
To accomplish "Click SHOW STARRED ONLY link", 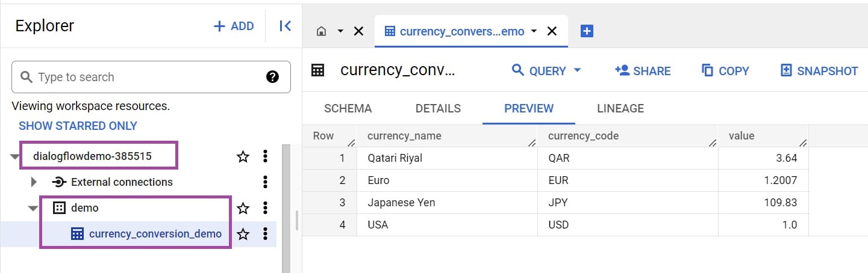I will [x=78, y=126].
